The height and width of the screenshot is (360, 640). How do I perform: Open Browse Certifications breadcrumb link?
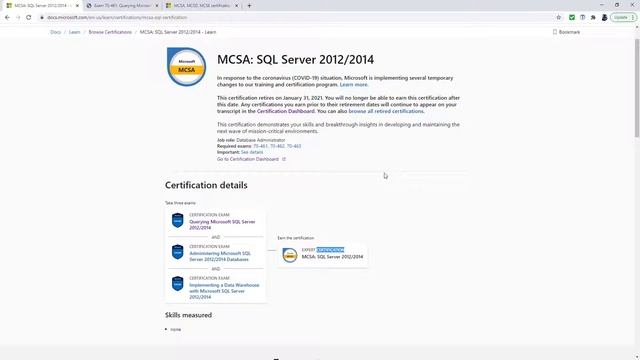pos(110,32)
